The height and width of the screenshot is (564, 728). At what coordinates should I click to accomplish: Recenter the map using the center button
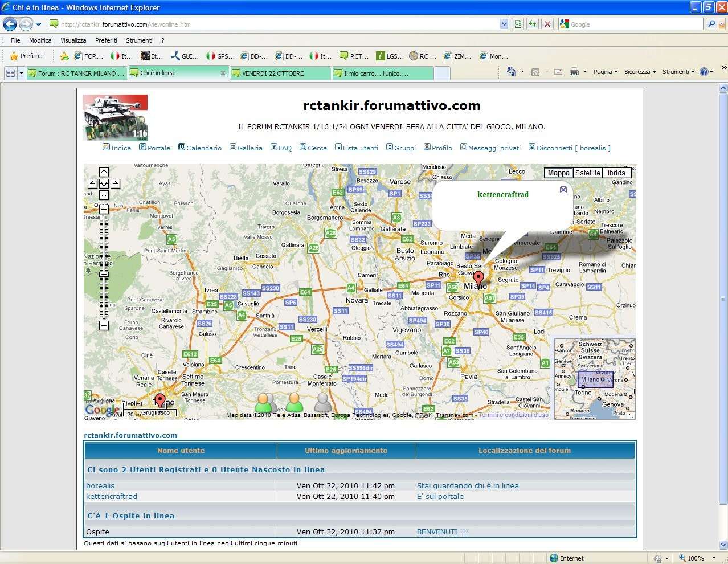(104, 183)
